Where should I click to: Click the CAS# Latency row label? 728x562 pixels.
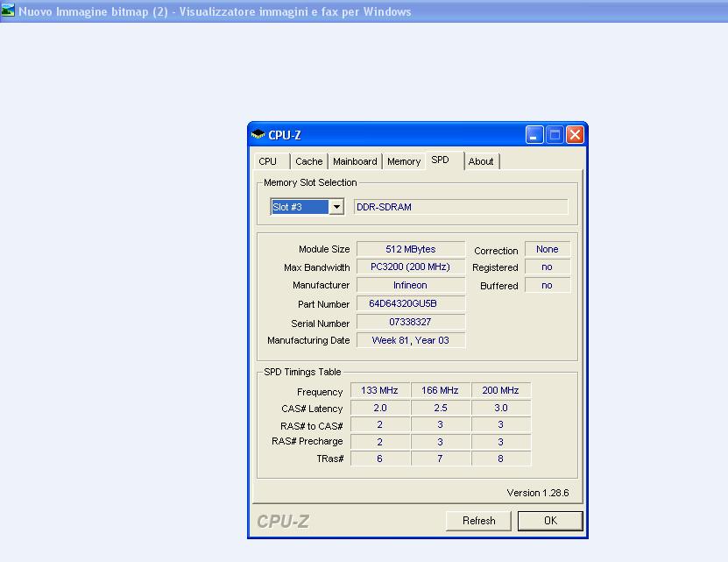click(312, 409)
